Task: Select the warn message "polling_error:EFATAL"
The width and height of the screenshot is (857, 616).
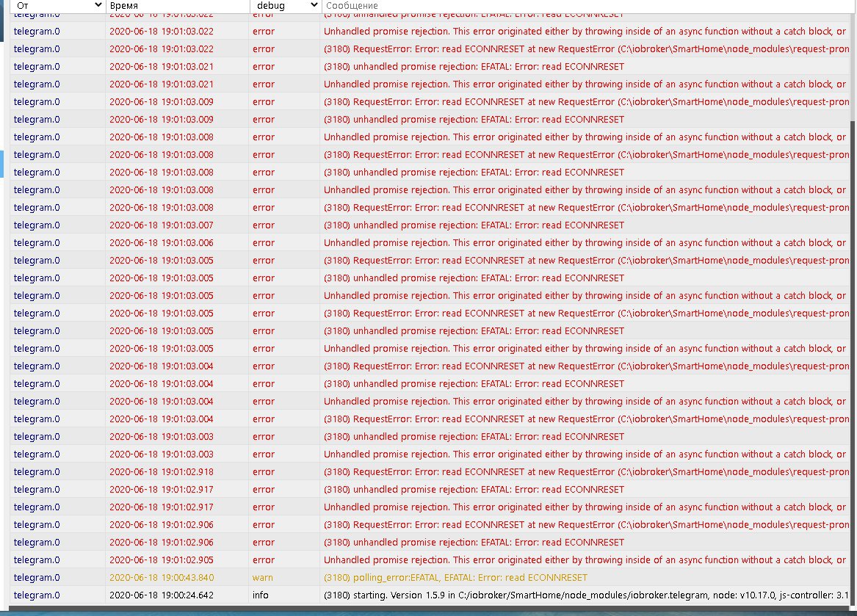Action: (455, 578)
